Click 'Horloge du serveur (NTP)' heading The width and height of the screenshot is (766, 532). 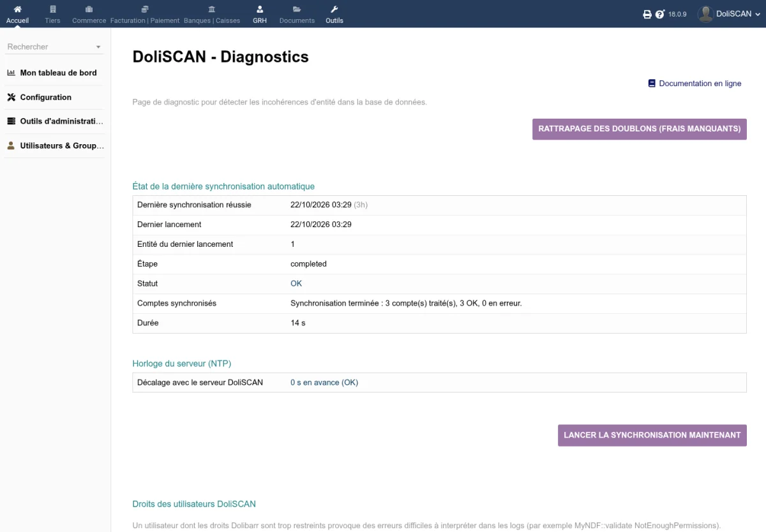(182, 364)
